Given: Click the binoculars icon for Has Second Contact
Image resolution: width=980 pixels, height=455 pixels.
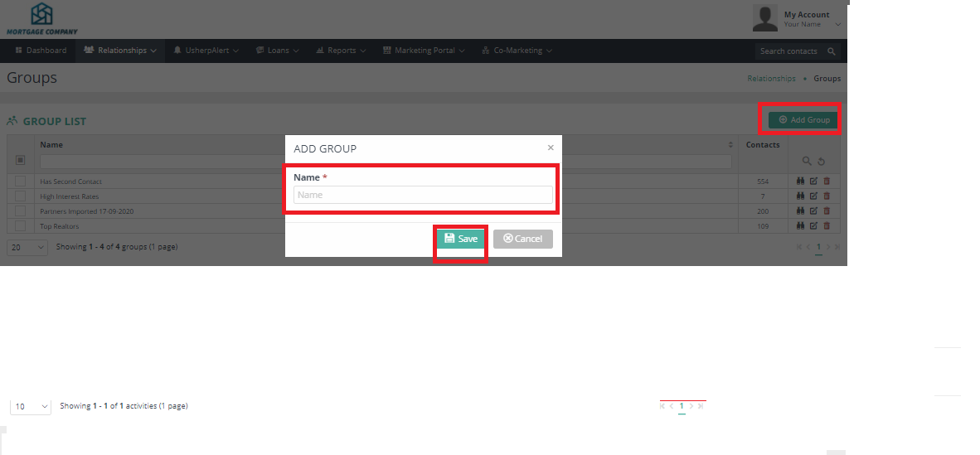Looking at the screenshot, I should coord(801,182).
